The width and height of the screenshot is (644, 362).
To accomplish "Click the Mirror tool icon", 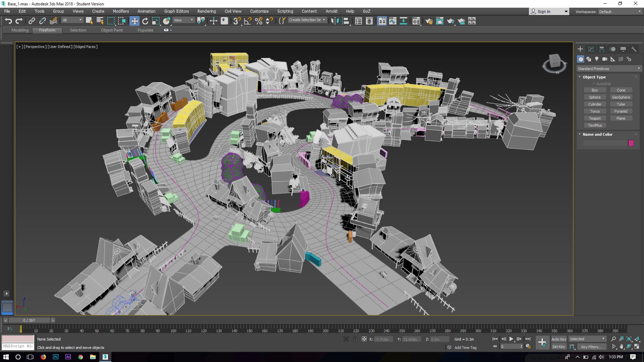I will point(335,21).
